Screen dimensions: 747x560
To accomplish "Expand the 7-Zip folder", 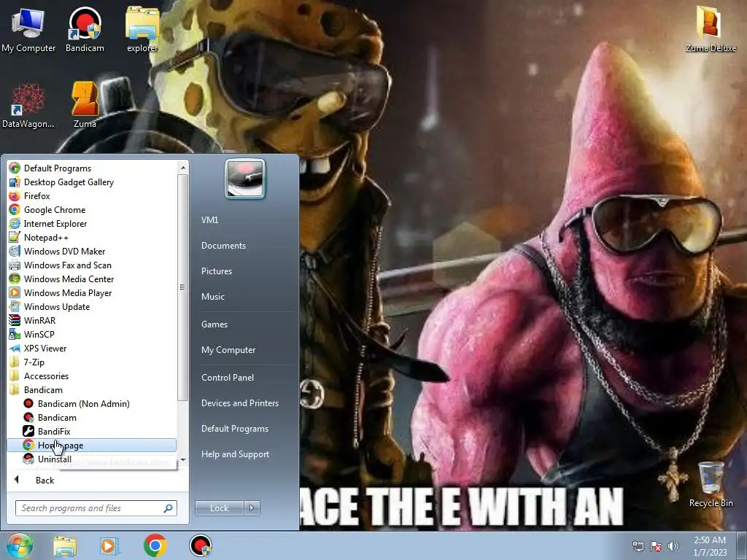I will click(x=92, y=362).
